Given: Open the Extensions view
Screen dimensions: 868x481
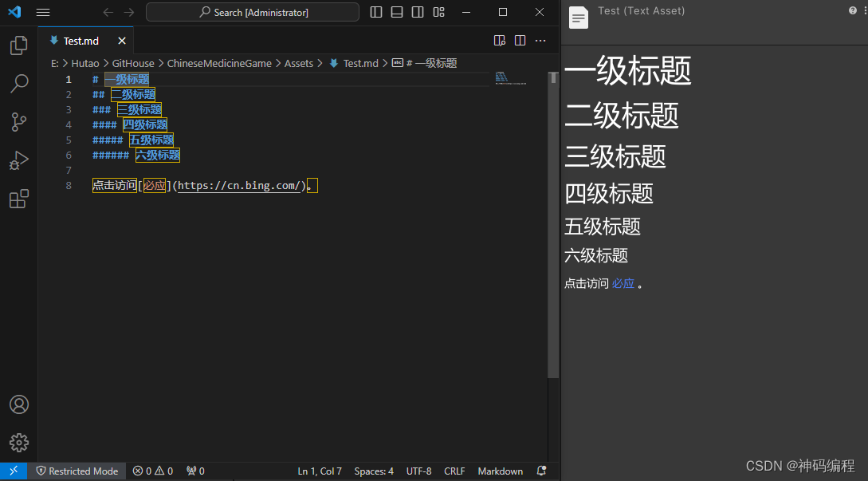Looking at the screenshot, I should pos(19,199).
